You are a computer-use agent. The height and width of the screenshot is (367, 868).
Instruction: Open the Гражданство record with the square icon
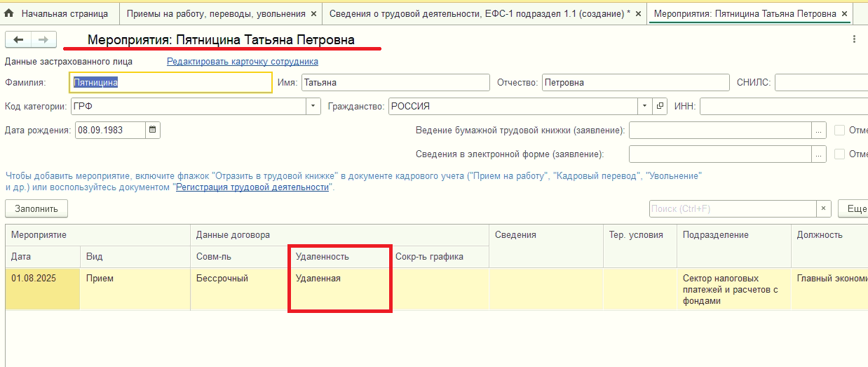(x=660, y=106)
